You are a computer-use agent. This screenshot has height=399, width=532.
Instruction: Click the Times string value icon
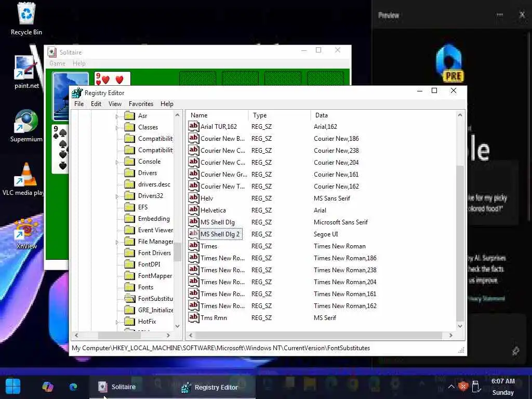(193, 246)
